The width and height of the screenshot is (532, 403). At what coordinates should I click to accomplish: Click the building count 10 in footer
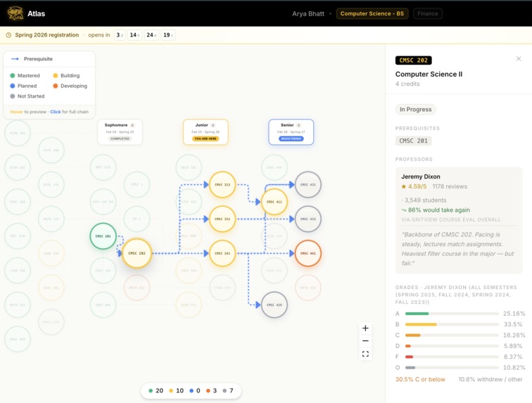[177, 390]
